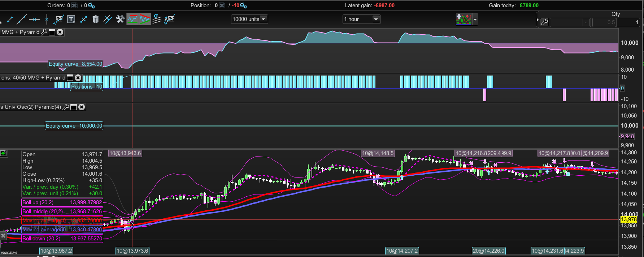Screen dimensions: 644x257
Task: Click the 20@14,226.0 trade marker
Action: [x=489, y=251]
